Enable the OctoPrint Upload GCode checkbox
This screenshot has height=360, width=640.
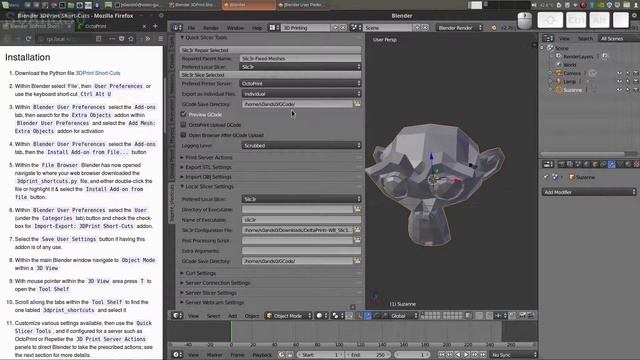click(x=184, y=124)
